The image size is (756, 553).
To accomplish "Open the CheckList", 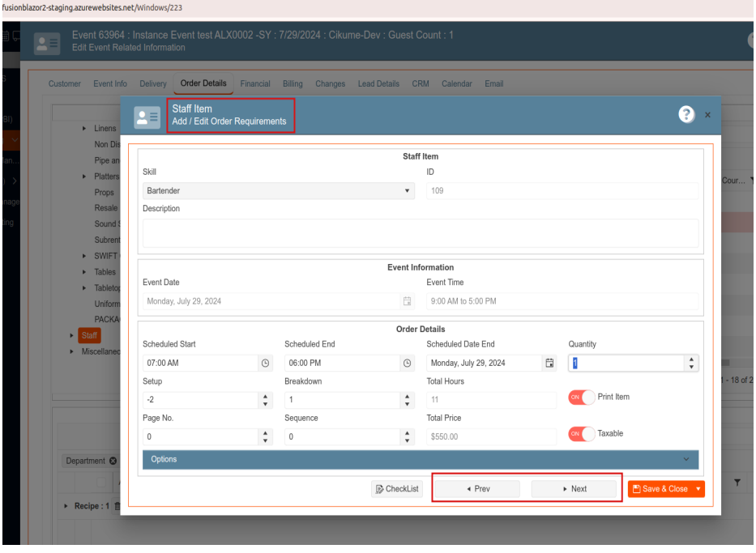I will 397,489.
